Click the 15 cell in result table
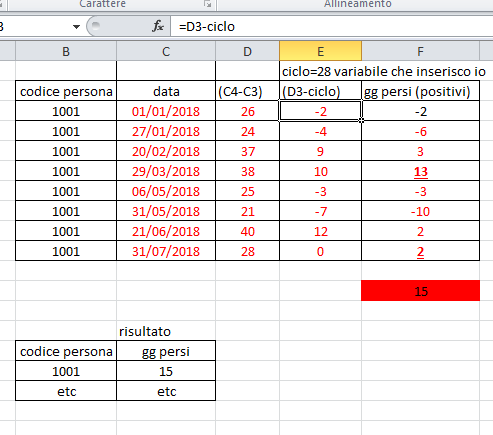 click(x=166, y=371)
